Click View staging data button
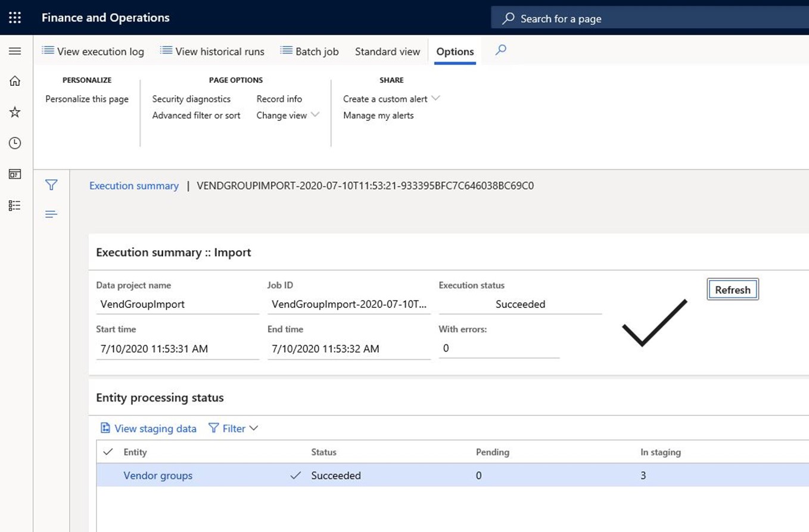 pos(148,428)
